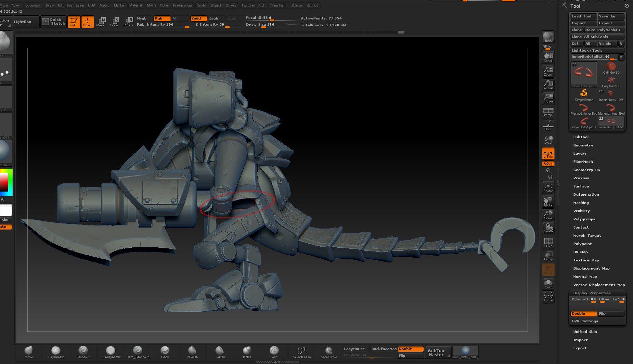Click the Load Tool button
633x364 pixels.
583,16
